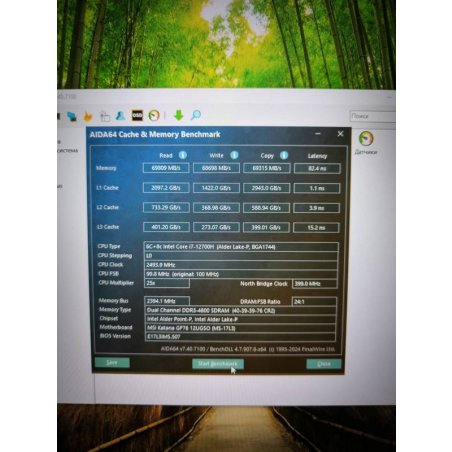452x452 pixels.
Task: Click the Latency column header label
Action: [317, 156]
